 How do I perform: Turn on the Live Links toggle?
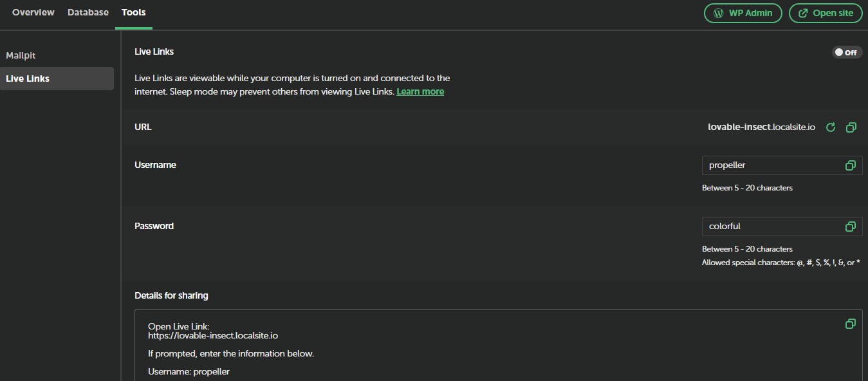pos(846,52)
